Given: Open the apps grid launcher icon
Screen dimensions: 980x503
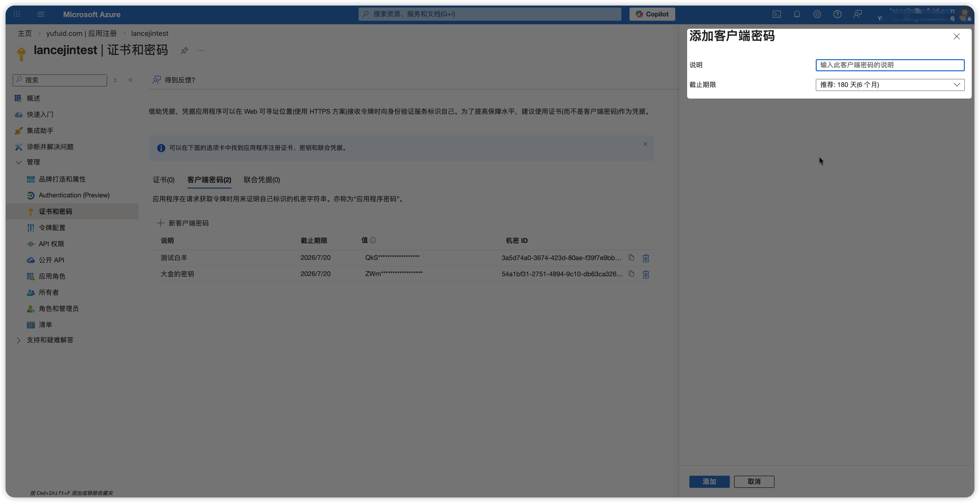Looking at the screenshot, I should point(16,14).
